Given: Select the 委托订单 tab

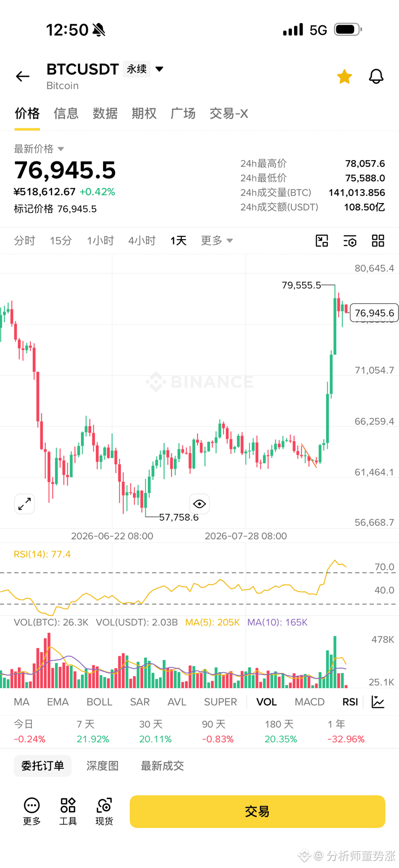Looking at the screenshot, I should coord(42,766).
